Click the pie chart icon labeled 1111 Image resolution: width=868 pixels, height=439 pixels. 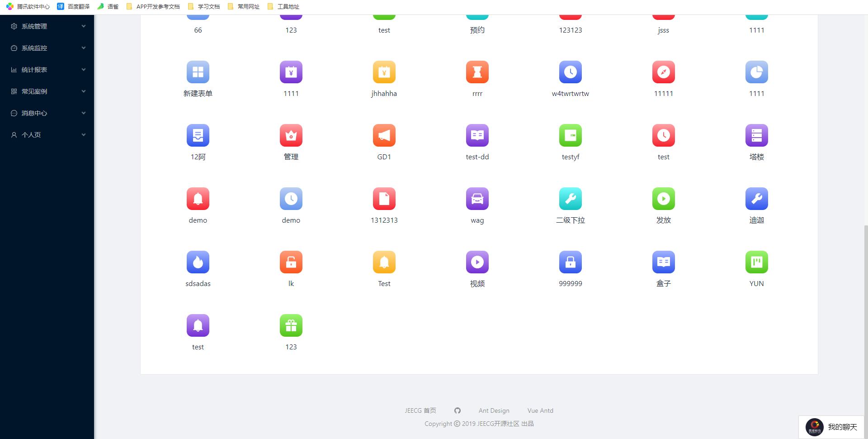pos(757,72)
